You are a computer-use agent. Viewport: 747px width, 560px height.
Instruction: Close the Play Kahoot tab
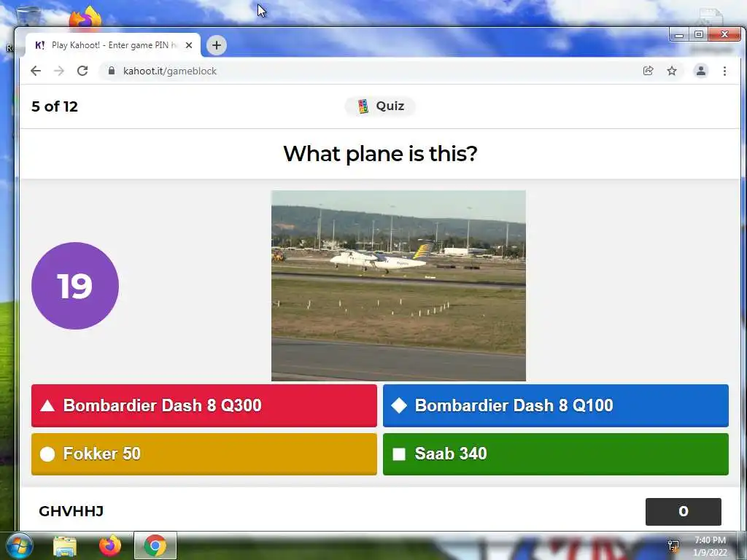pos(189,45)
